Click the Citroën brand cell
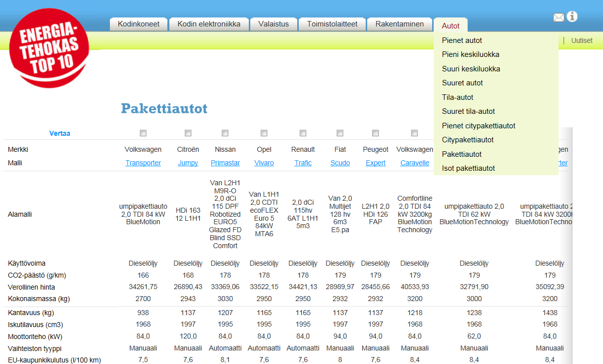Image resolution: width=603 pixels, height=364 pixels. 188,149
